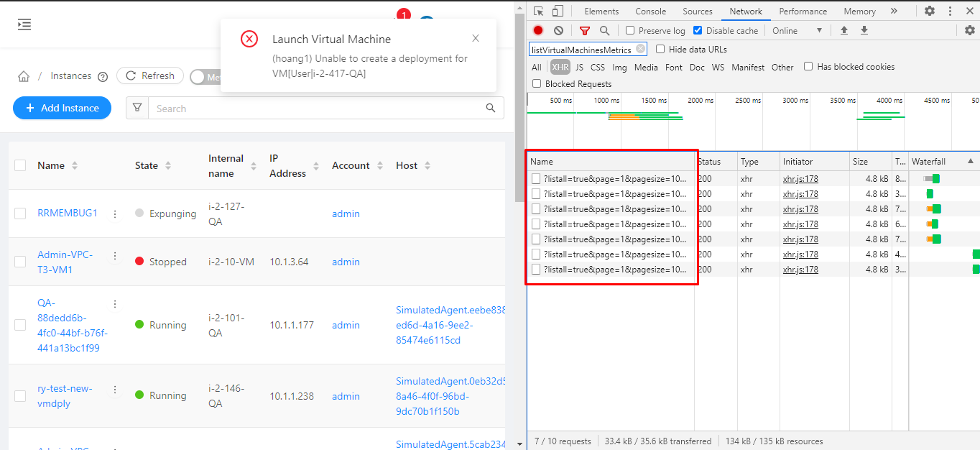Toggle DevTools device toolbar icon
980x450 pixels.
point(558,11)
